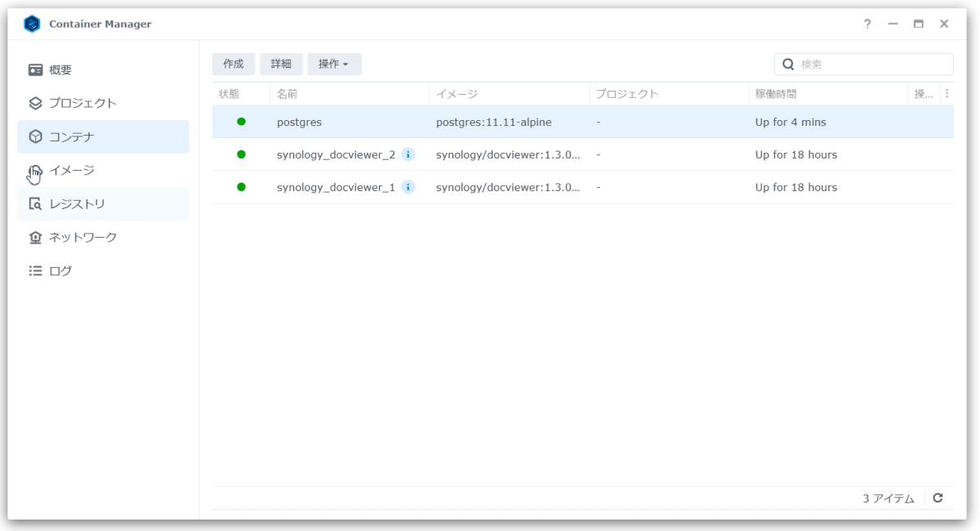
Task: Select synology_docviewer_2 container name
Action: point(336,154)
